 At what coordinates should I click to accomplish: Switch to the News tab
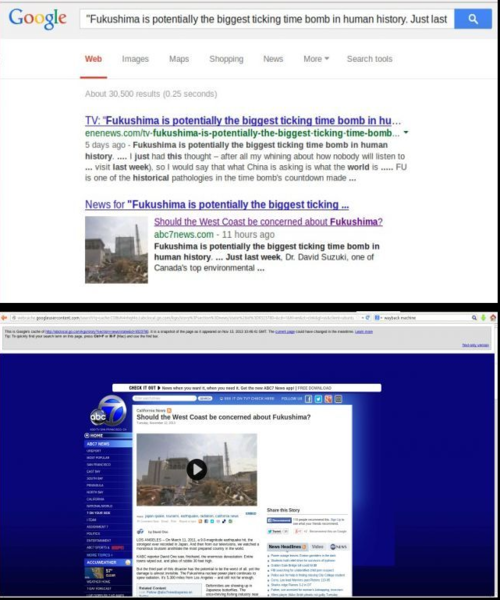[273, 59]
